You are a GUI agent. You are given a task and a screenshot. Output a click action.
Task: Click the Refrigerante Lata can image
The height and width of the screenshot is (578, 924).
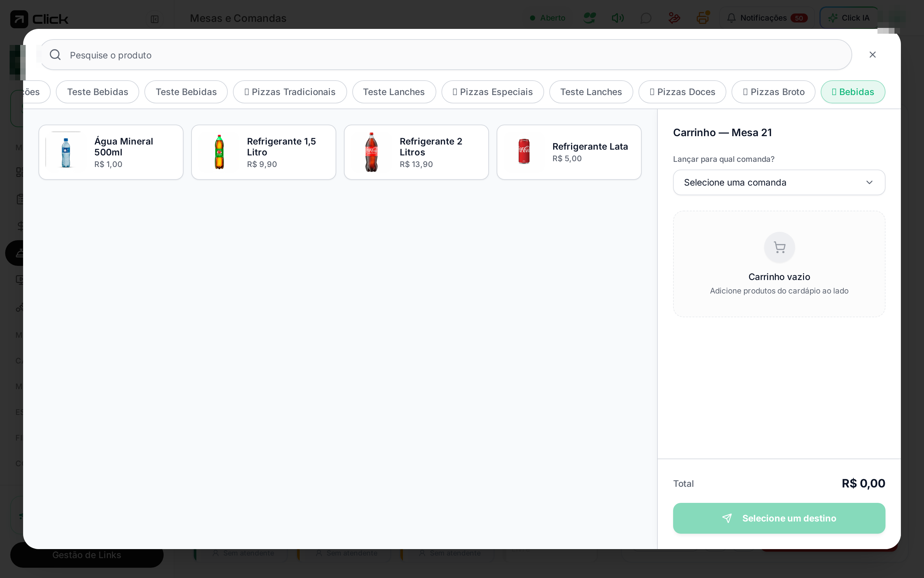click(x=524, y=152)
